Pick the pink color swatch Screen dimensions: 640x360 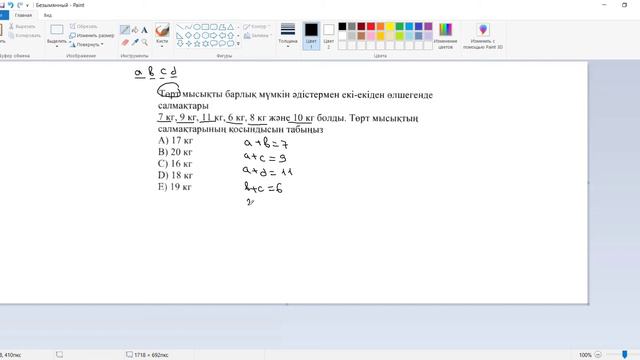click(371, 36)
